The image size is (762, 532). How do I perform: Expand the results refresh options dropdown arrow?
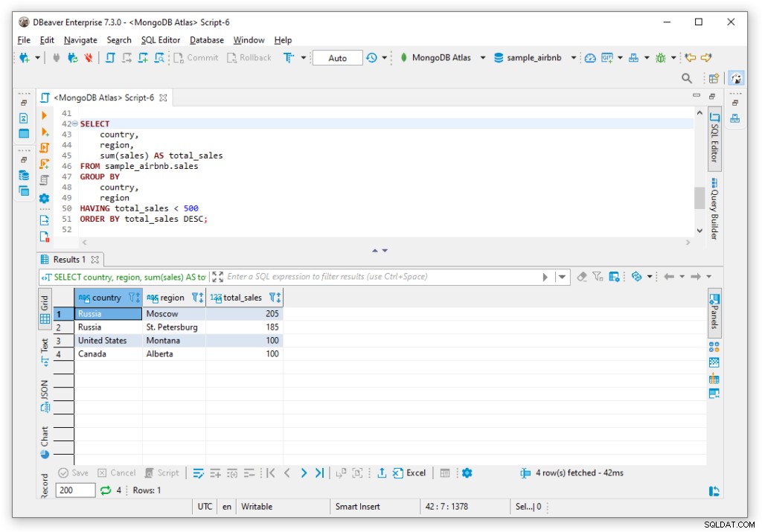(x=649, y=277)
